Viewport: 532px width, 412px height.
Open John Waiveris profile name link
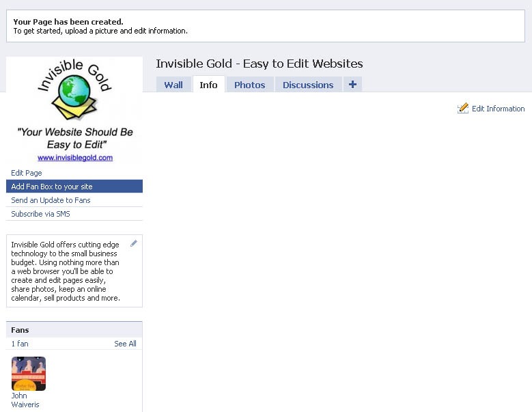point(25,400)
